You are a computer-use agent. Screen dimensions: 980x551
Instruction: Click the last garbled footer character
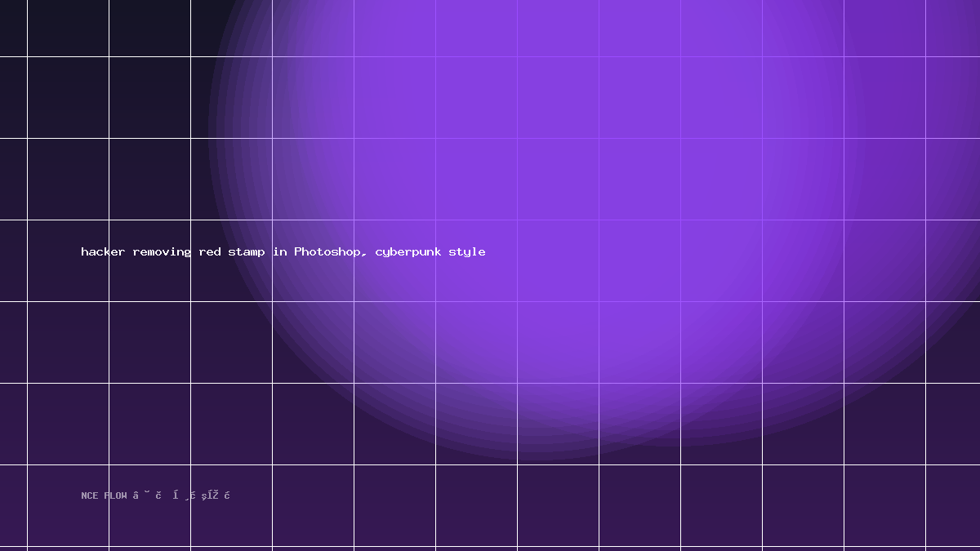click(227, 495)
